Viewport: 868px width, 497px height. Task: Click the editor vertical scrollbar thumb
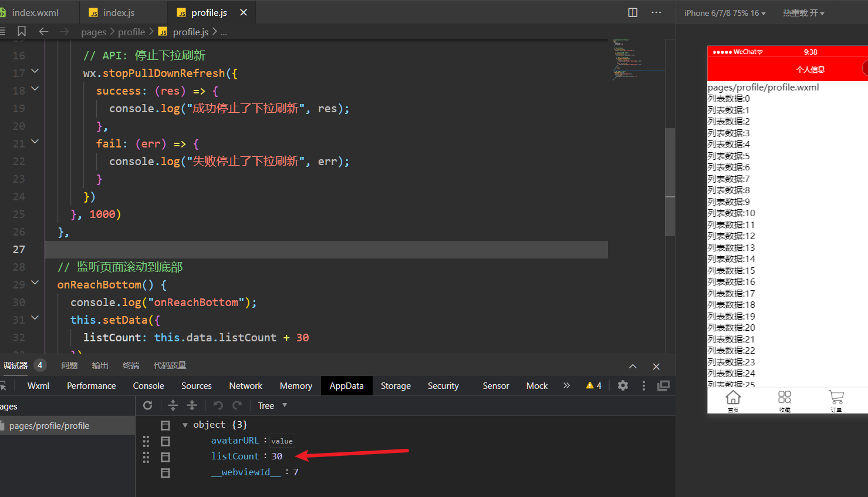pyautogui.click(x=670, y=182)
